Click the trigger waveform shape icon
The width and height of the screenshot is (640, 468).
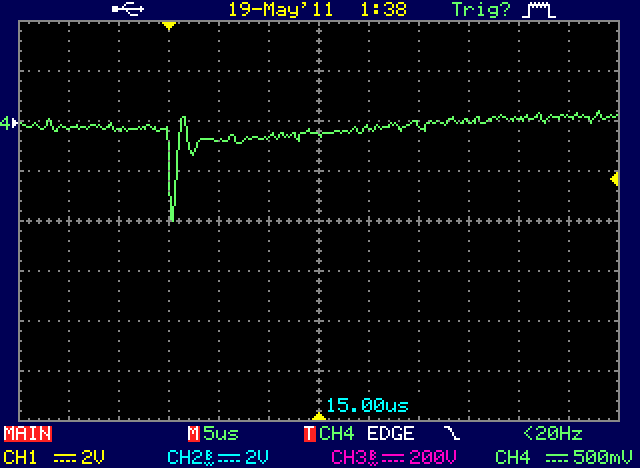[539, 10]
